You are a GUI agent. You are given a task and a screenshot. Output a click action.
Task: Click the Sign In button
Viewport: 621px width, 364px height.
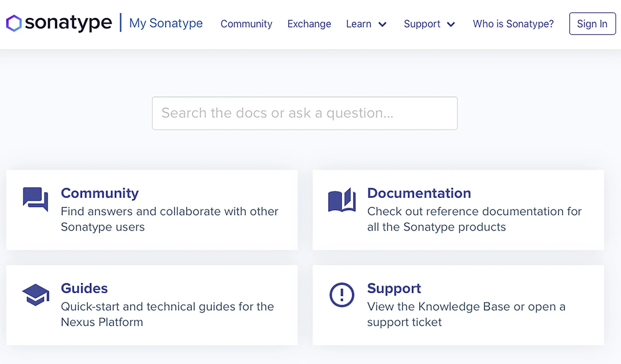pyautogui.click(x=592, y=24)
